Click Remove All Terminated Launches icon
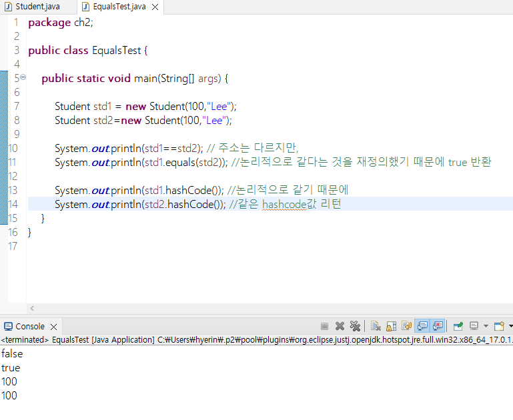Image resolution: width=513 pixels, height=420 pixels. [355, 326]
